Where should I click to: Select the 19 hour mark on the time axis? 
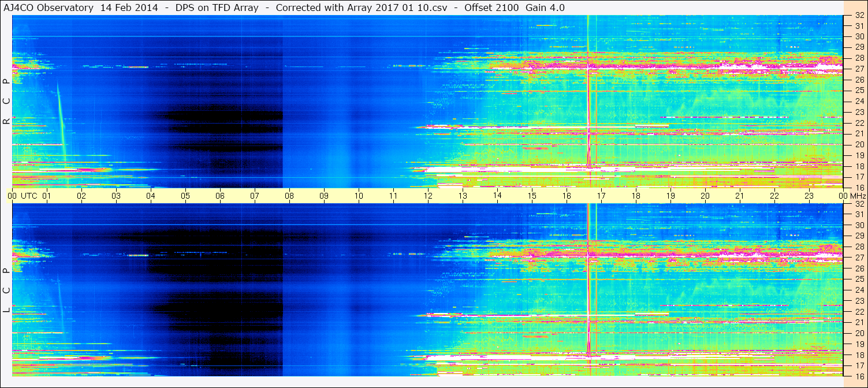pyautogui.click(x=670, y=196)
